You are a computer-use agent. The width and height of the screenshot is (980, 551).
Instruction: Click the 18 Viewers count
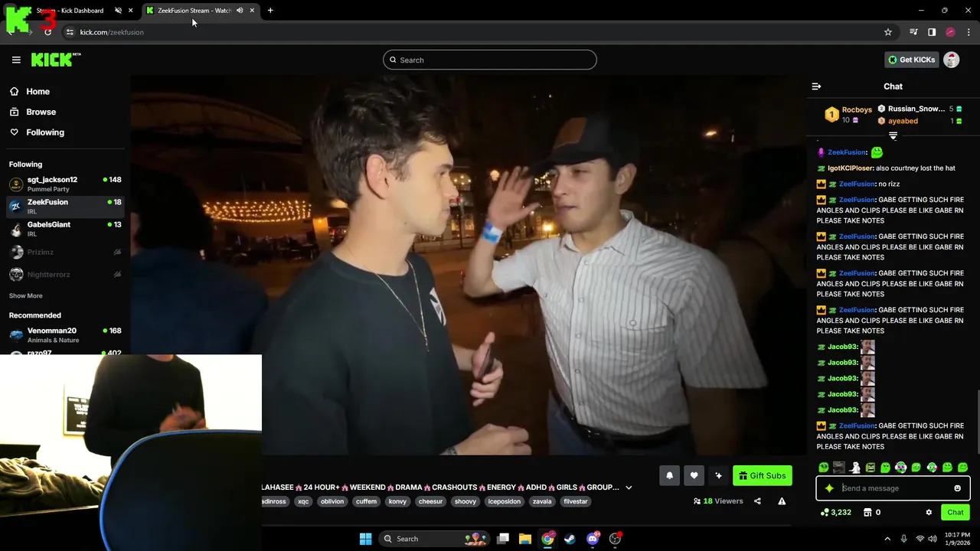(718, 501)
